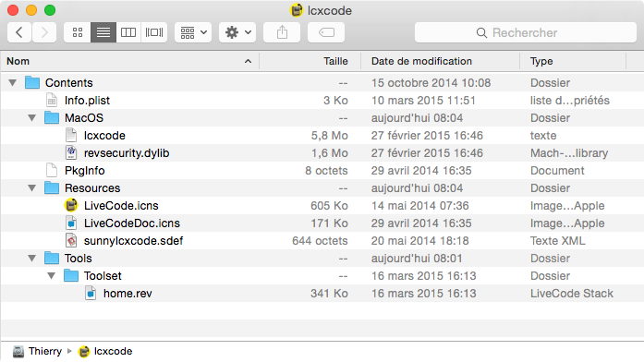Screen dimensions: 644x362
Task: Click the '8 octets' size cell
Action: click(326, 171)
